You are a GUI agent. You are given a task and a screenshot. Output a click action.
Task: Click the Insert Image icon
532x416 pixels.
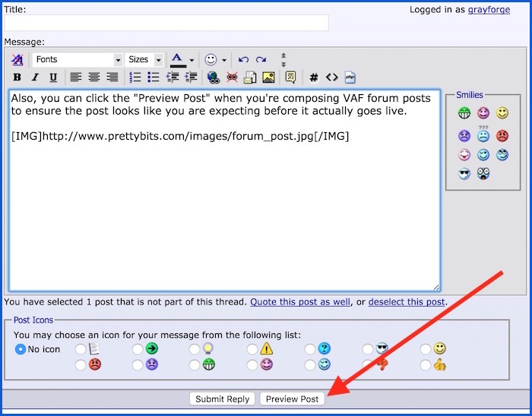coord(268,77)
